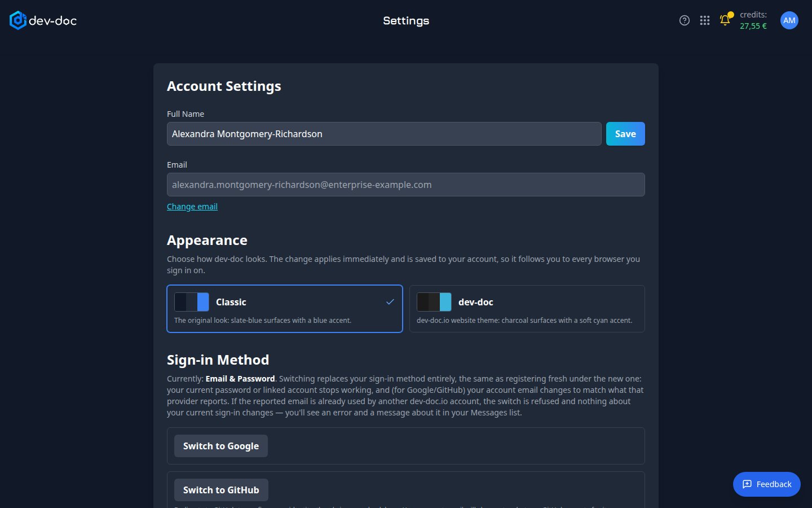Click the Settings page title

click(406, 20)
